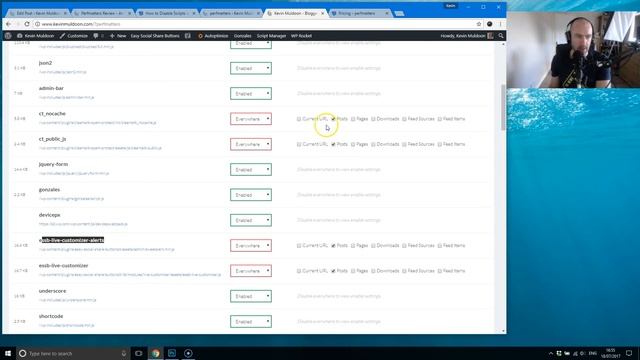Switch to the Edit Post browser tab
Screen dimensions: 640x360
tap(38, 13)
